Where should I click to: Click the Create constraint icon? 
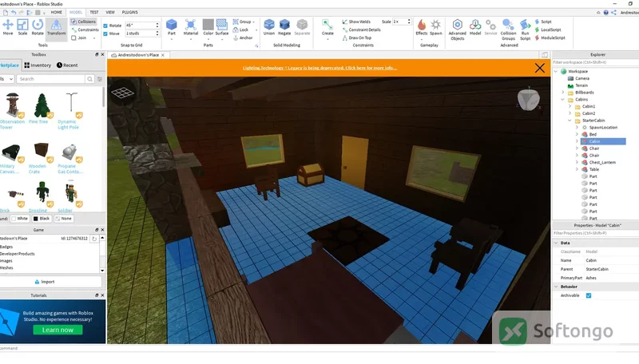pyautogui.click(x=327, y=27)
